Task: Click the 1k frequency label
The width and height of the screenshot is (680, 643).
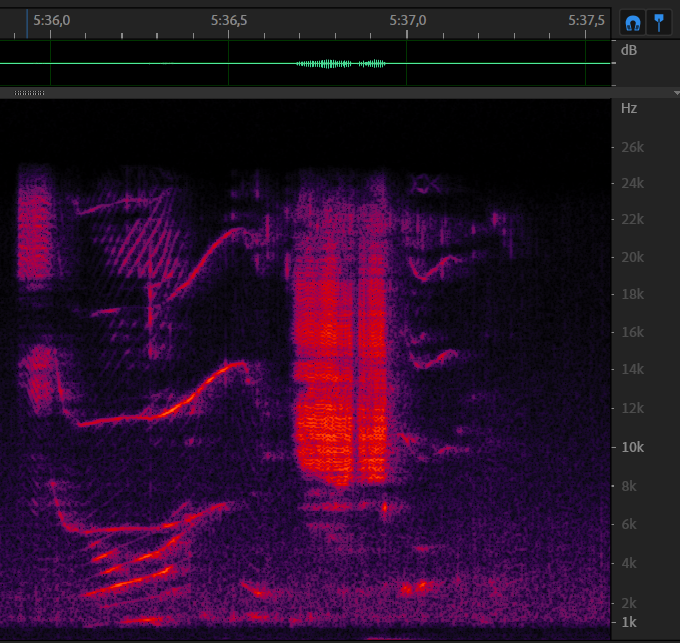Action: [629, 622]
